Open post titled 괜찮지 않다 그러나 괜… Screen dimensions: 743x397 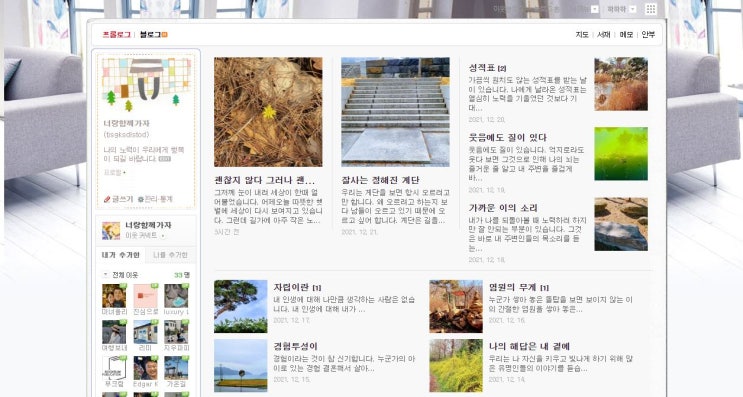pyautogui.click(x=264, y=180)
